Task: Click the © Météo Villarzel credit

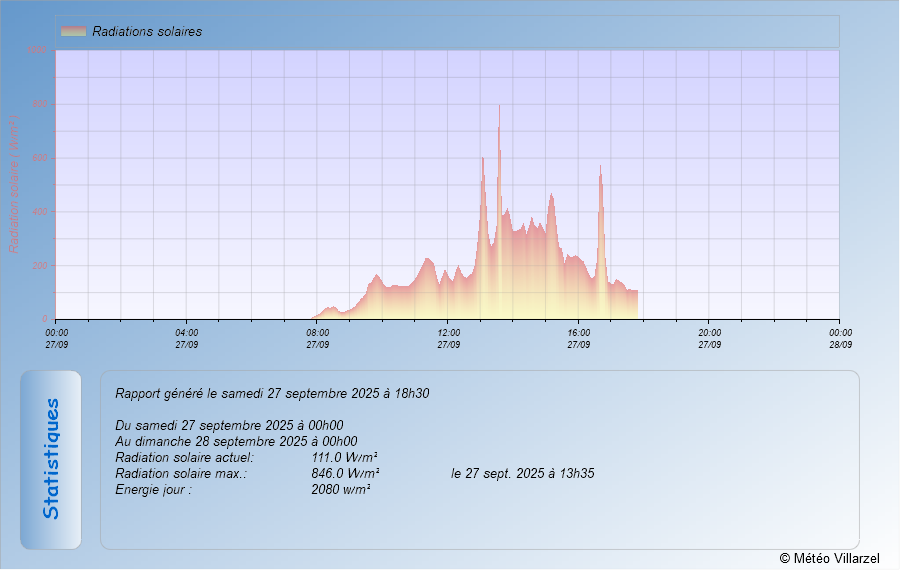Action: (x=829, y=557)
